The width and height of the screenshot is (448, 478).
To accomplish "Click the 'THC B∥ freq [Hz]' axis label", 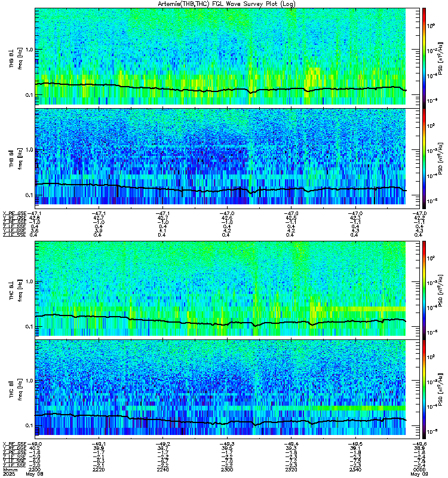I will click(x=16, y=390).
